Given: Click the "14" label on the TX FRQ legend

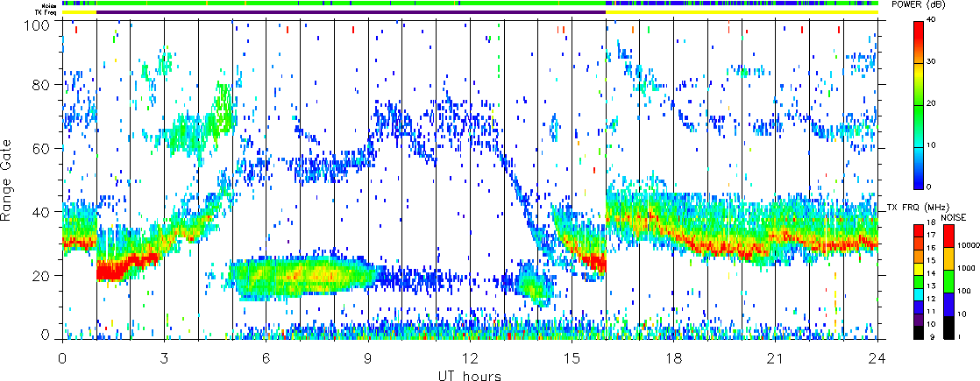Looking at the screenshot, I should pyautogui.click(x=931, y=273).
